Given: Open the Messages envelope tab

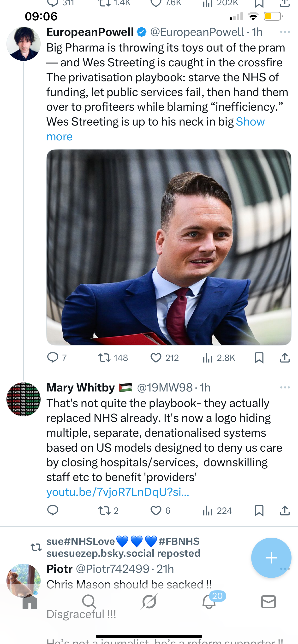Looking at the screenshot, I should 268,602.
